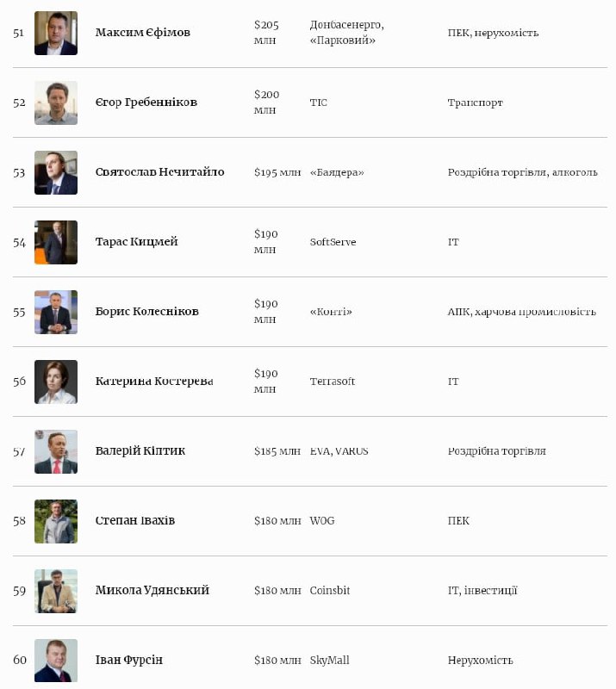The image size is (616, 689).
Task: Open the Максим Єфімов name link
Action: click(x=143, y=33)
